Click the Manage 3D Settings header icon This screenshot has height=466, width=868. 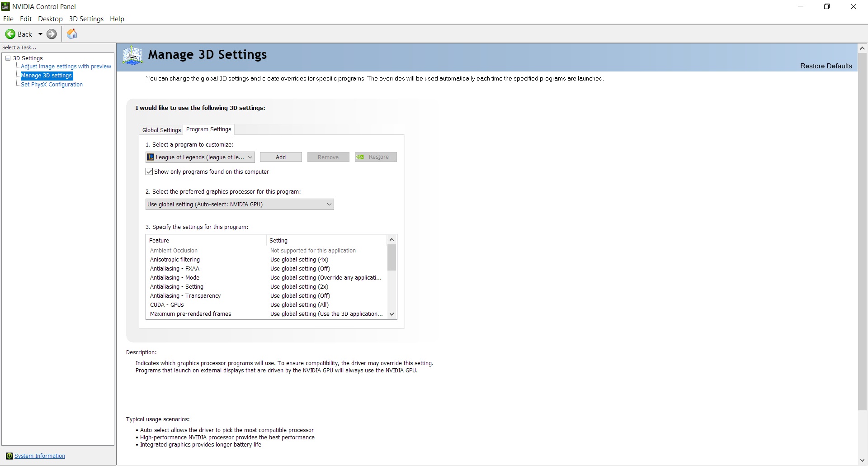point(133,55)
